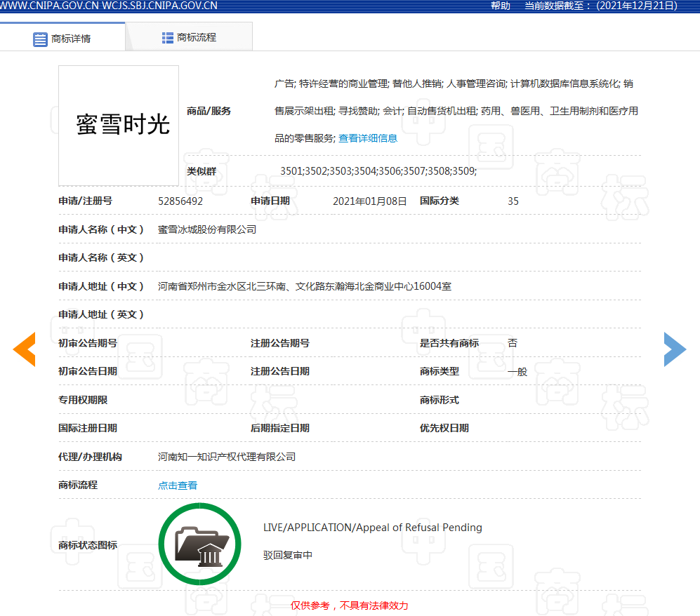Click the 商标流程 tab grid icon
The width and height of the screenshot is (700, 616).
167,38
